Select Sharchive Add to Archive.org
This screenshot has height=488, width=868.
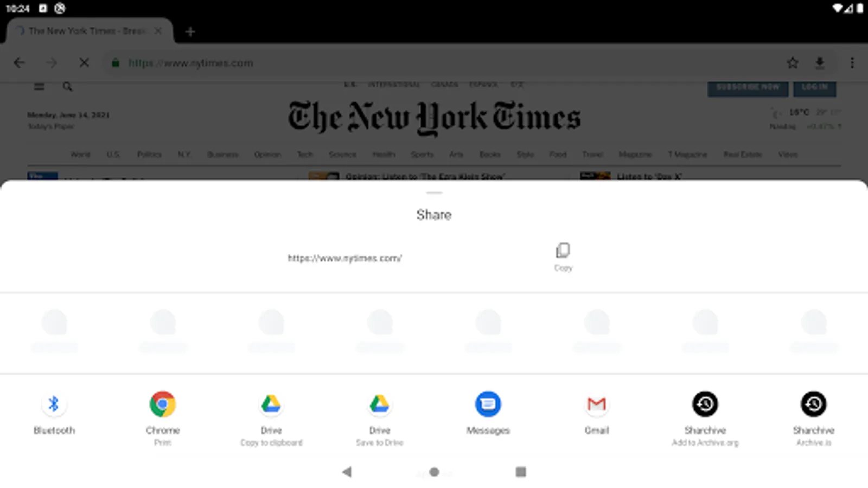[705, 418]
